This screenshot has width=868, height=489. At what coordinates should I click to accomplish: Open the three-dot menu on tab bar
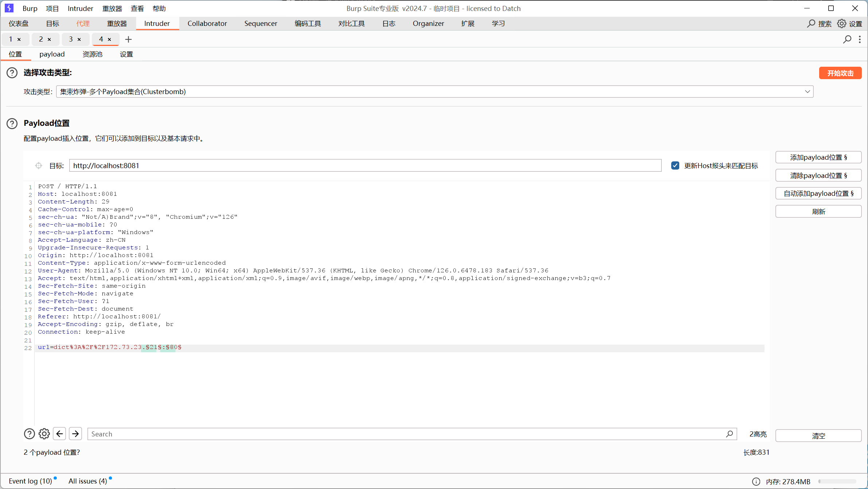pos(860,39)
